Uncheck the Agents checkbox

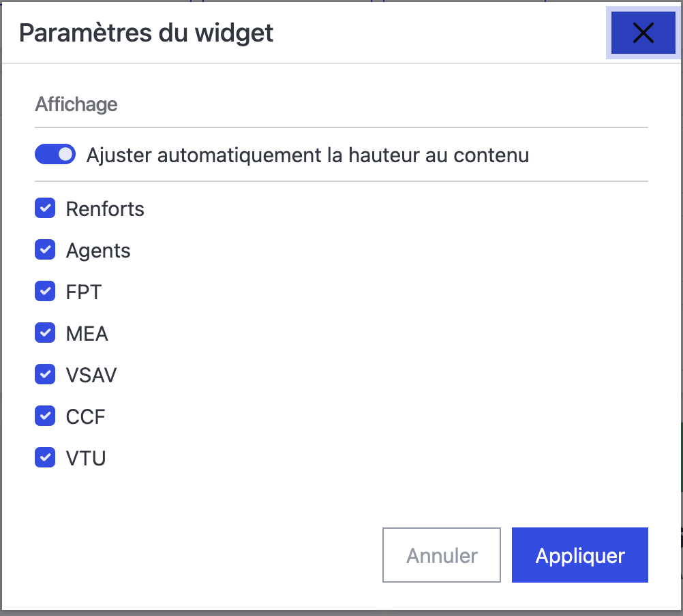point(45,250)
